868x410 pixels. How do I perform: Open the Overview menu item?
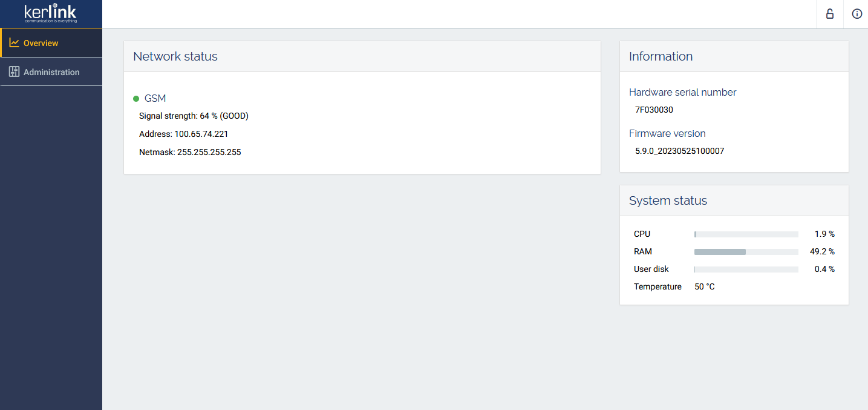(x=41, y=43)
